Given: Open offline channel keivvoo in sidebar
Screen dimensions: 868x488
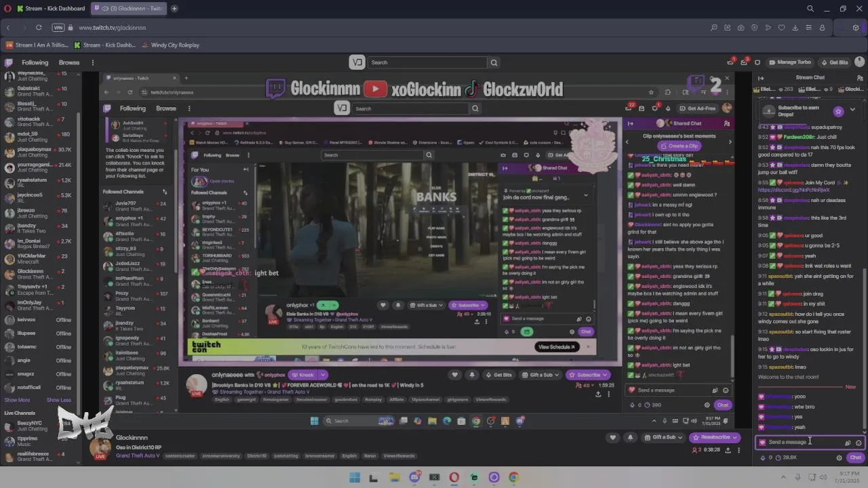Looking at the screenshot, I should 41,319.
